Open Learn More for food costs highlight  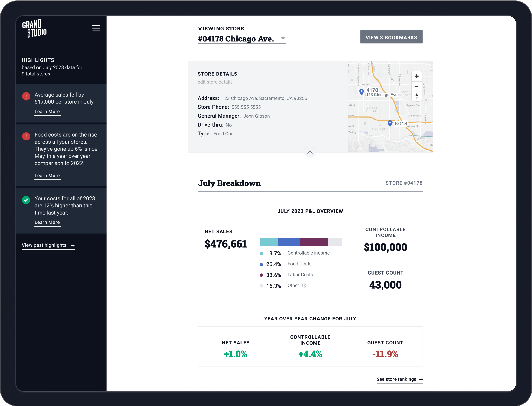47,176
